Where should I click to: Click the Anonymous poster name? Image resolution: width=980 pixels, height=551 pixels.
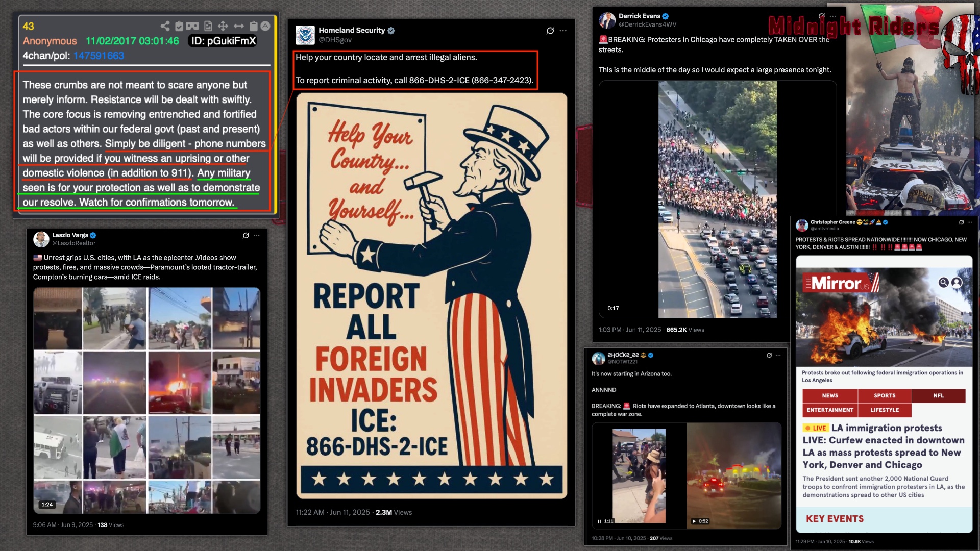[50, 41]
